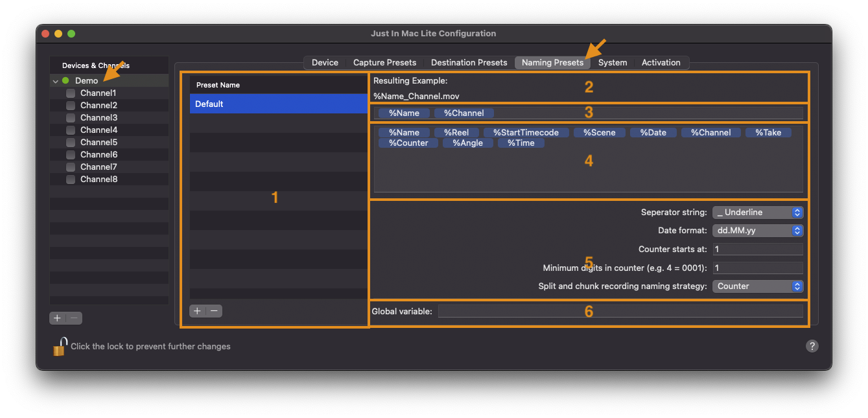Check the Channel6 checkbox

pyautogui.click(x=71, y=155)
